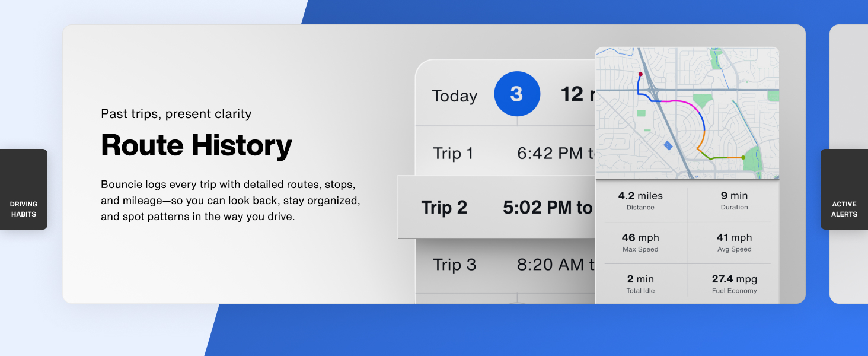Viewport: 868px width, 356px height.
Task: Select the blue route line on the map
Action: pyautogui.click(x=638, y=86)
